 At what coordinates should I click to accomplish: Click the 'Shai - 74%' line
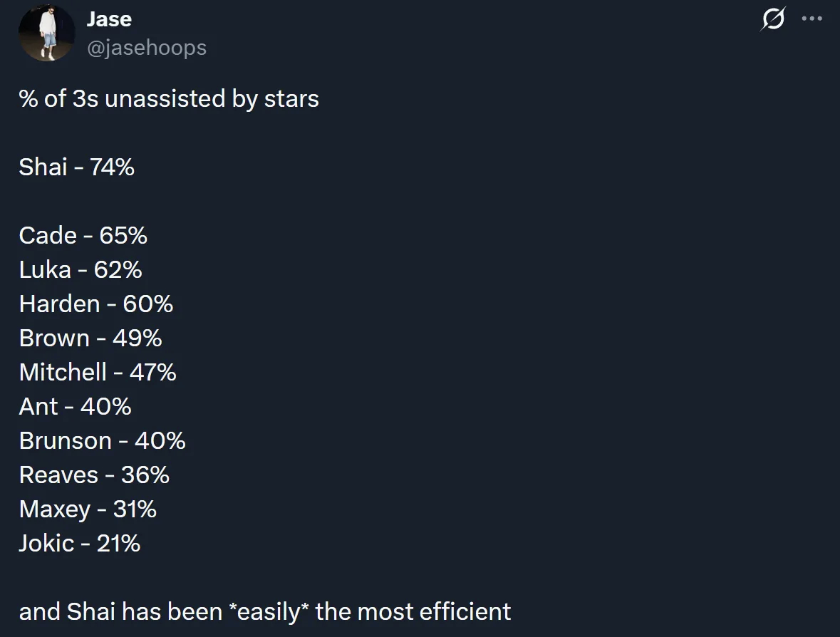pos(77,167)
